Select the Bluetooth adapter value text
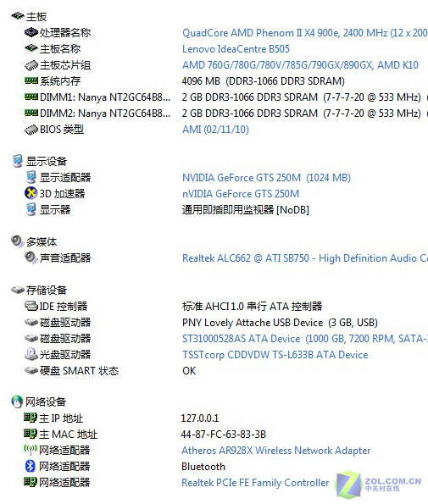428x504 pixels. click(203, 467)
